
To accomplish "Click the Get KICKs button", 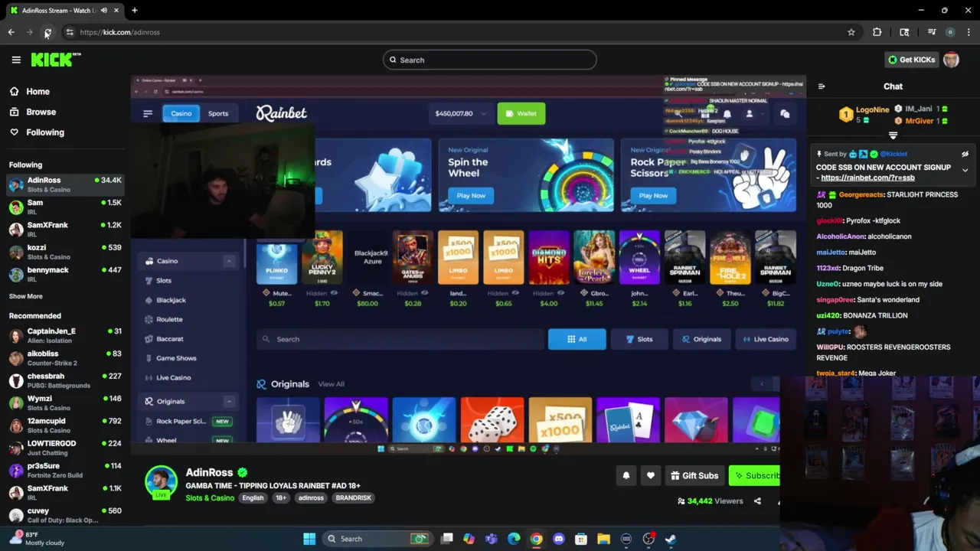I will (x=911, y=60).
